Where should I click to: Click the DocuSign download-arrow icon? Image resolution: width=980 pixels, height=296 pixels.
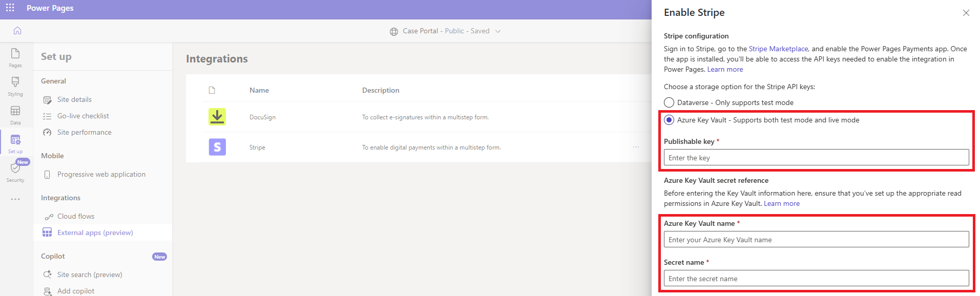click(x=217, y=117)
